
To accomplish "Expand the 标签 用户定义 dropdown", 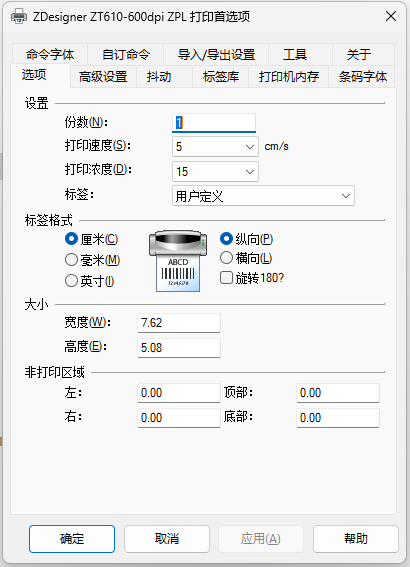I will click(263, 196).
